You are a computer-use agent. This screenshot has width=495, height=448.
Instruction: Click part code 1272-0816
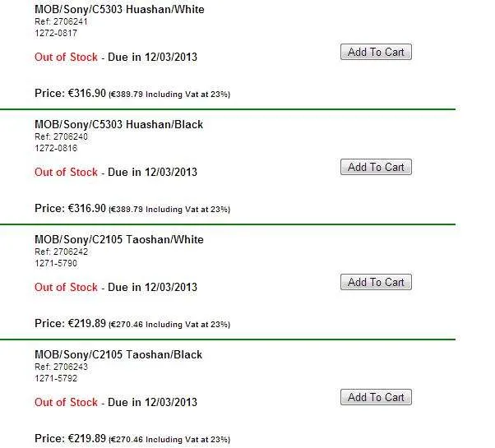coord(56,148)
